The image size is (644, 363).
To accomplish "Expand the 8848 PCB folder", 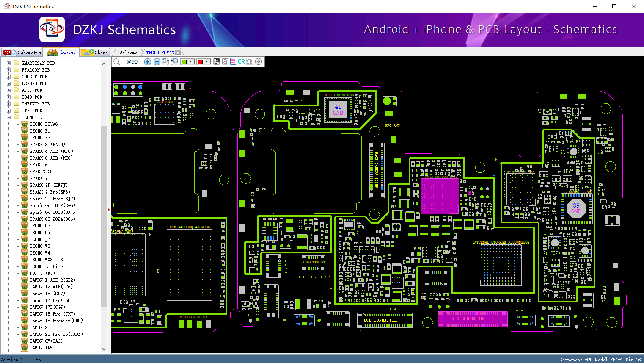I will [8, 97].
